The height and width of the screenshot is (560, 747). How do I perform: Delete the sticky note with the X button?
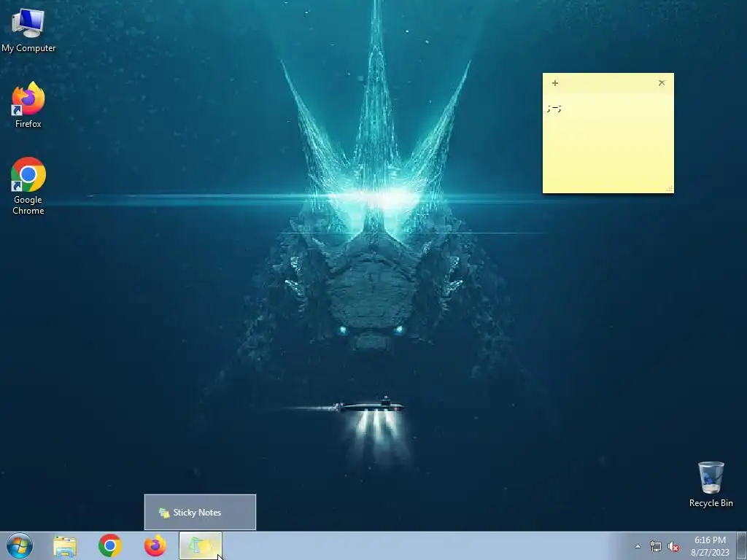pos(662,83)
